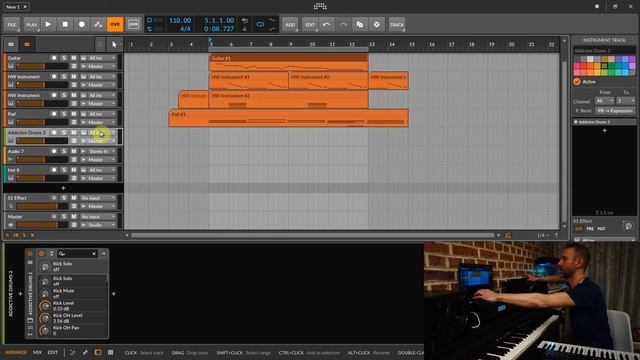
Task: Click the arranger horizontal scrollbar
Action: pyautogui.click(x=313, y=235)
